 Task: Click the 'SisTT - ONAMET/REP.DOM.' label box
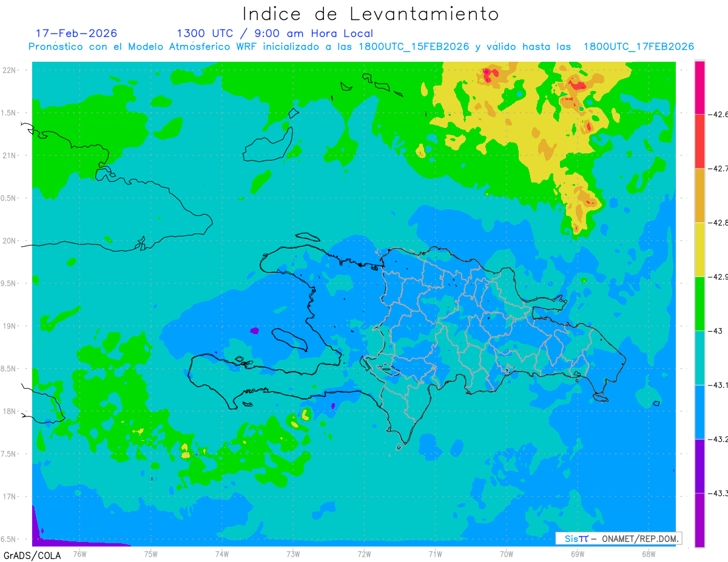click(x=618, y=538)
